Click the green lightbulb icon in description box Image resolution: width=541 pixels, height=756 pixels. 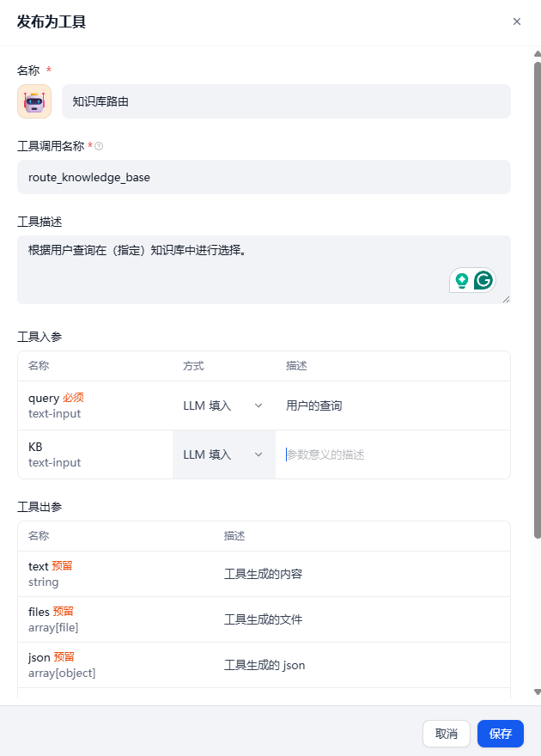pos(462,280)
